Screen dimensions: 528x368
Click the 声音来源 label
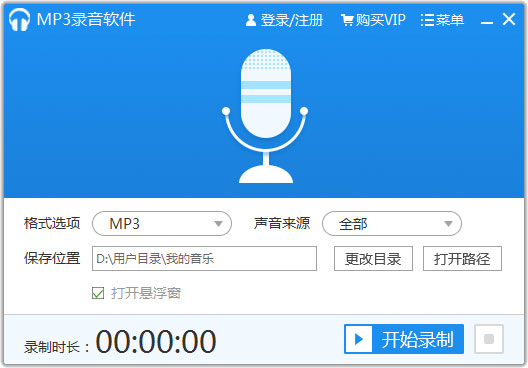[x=282, y=223]
